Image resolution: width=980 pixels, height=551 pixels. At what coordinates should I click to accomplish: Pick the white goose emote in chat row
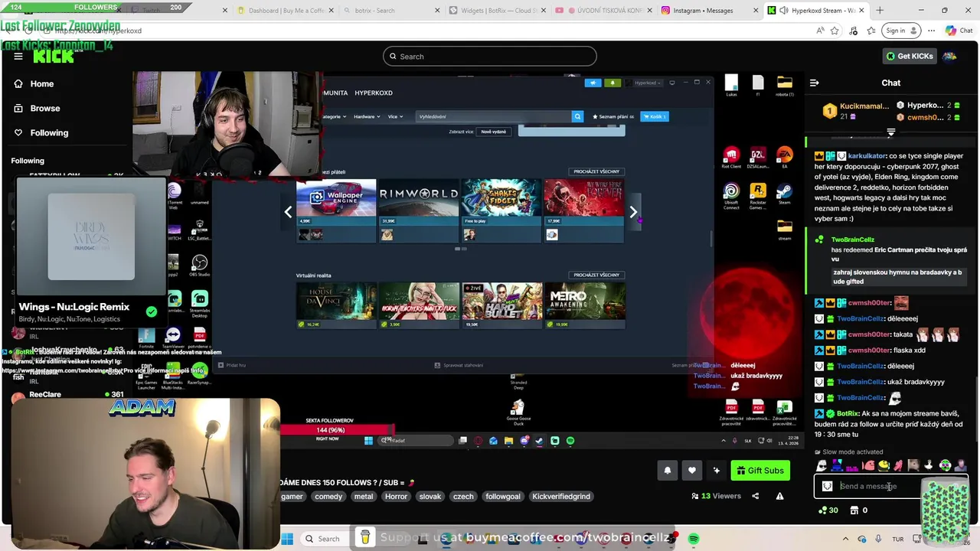[929, 465]
